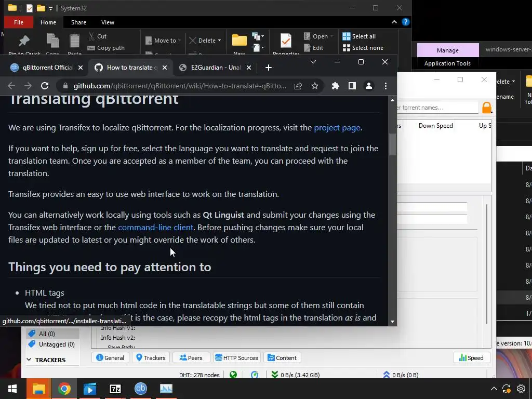Screen dimensions: 532x399
Task: Open the command-line client link
Action: point(156,228)
